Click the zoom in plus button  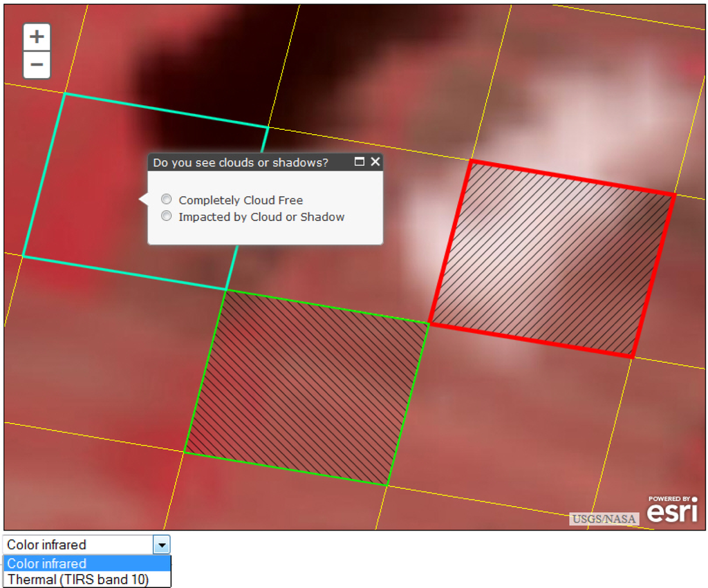click(37, 37)
